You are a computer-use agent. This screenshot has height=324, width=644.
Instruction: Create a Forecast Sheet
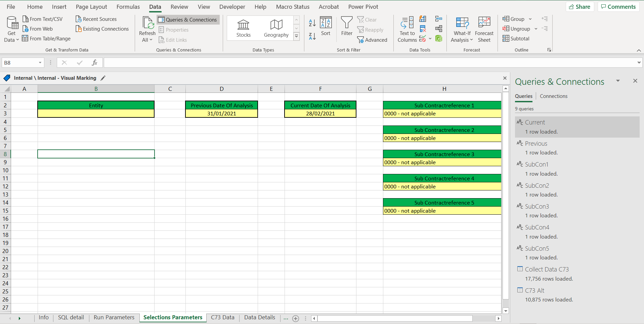(484, 30)
